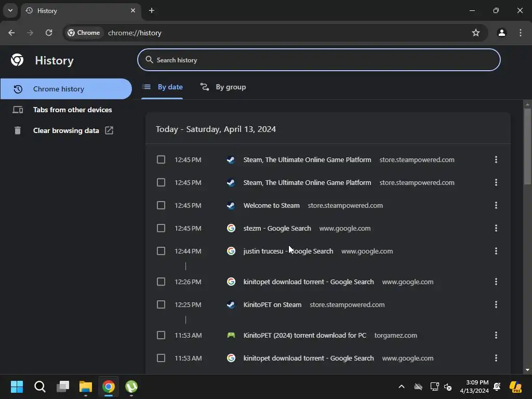Bookmark this page with the star icon
The width and height of the screenshot is (532, 399).
click(476, 33)
